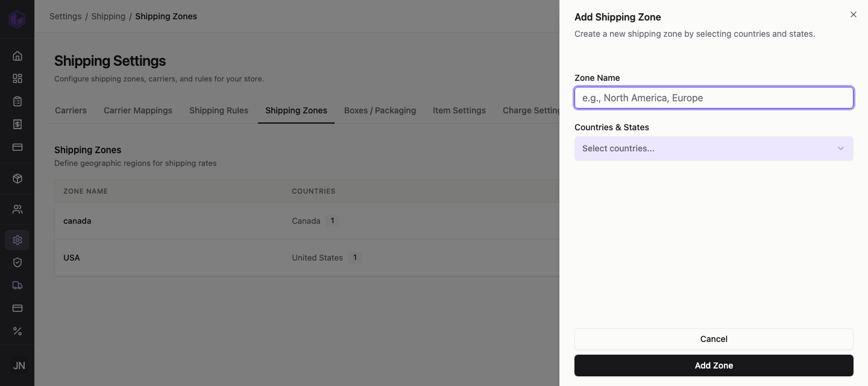The image size is (868, 386).
Task: Switch to the Boxes / Packaging tab
Action: (x=380, y=110)
